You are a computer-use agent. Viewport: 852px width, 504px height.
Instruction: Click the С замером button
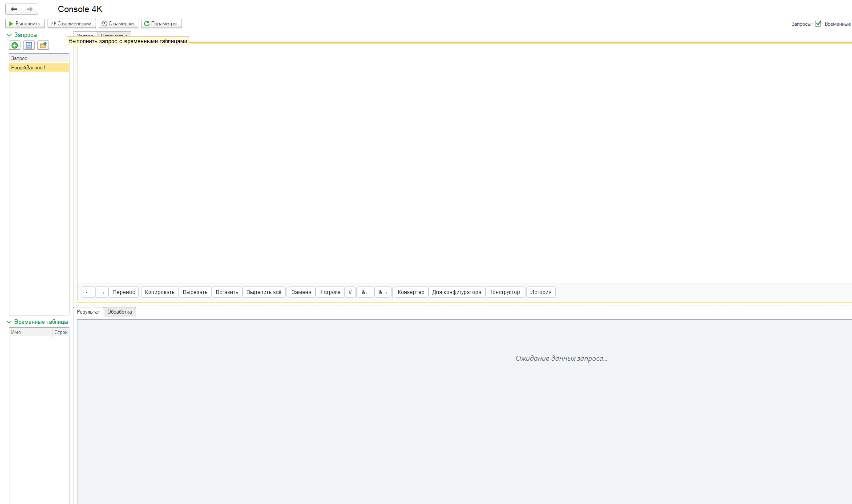(118, 24)
